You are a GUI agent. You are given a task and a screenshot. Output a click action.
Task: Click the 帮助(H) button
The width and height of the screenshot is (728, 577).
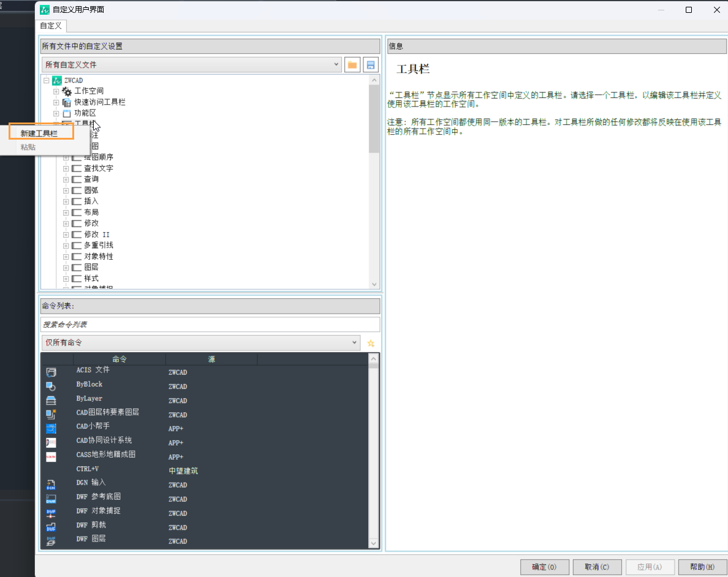(x=702, y=567)
